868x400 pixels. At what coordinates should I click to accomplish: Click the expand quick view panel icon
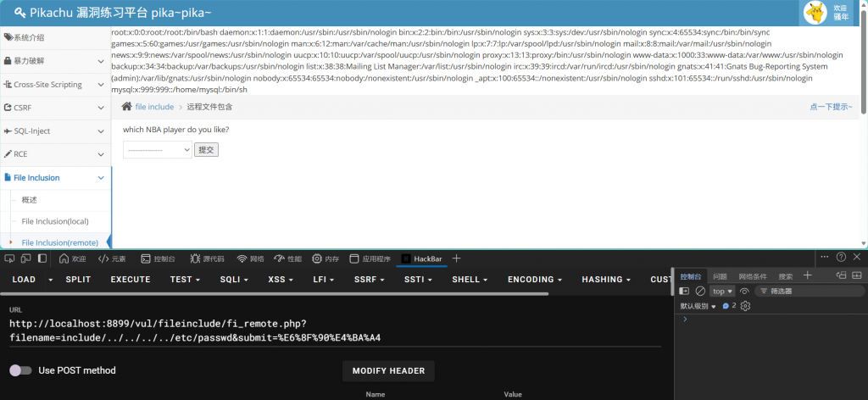857,275
